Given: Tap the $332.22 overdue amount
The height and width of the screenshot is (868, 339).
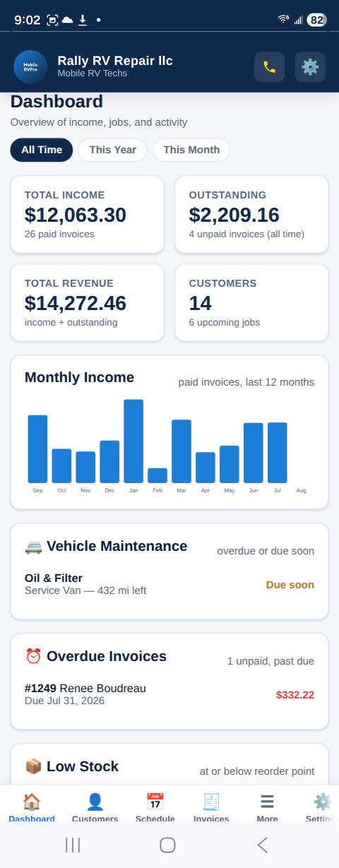Looking at the screenshot, I should click(x=295, y=695).
